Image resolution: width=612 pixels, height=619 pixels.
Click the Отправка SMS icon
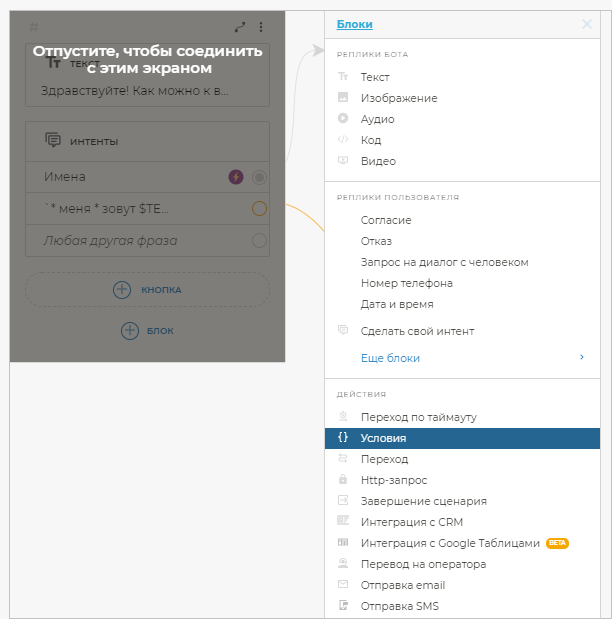coord(343,606)
